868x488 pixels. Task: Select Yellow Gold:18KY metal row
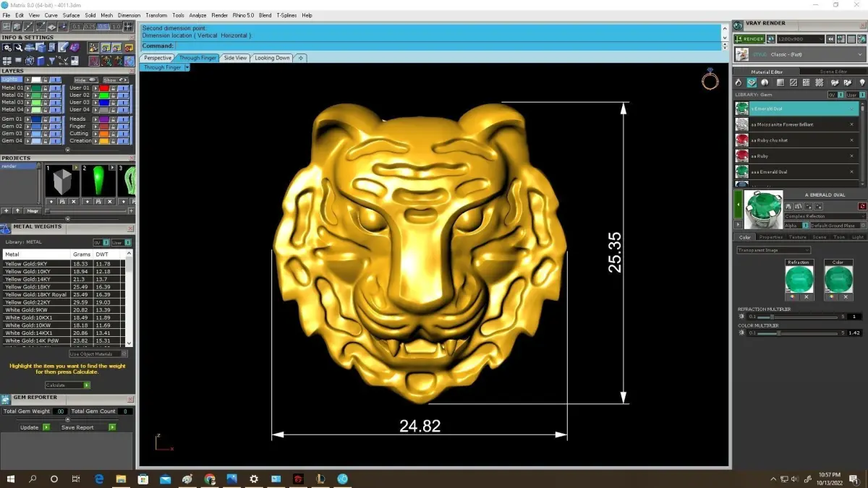coord(64,287)
